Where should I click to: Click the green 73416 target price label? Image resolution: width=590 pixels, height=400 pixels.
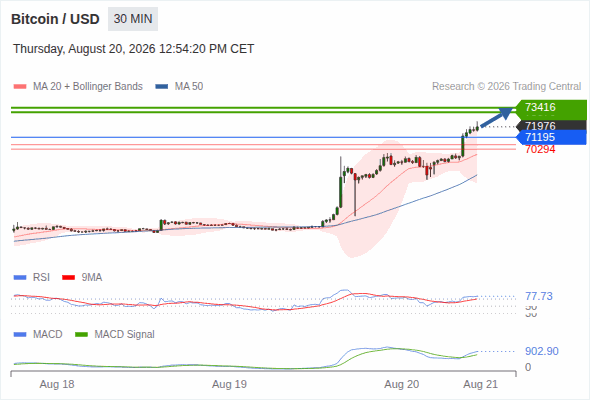tap(551, 107)
